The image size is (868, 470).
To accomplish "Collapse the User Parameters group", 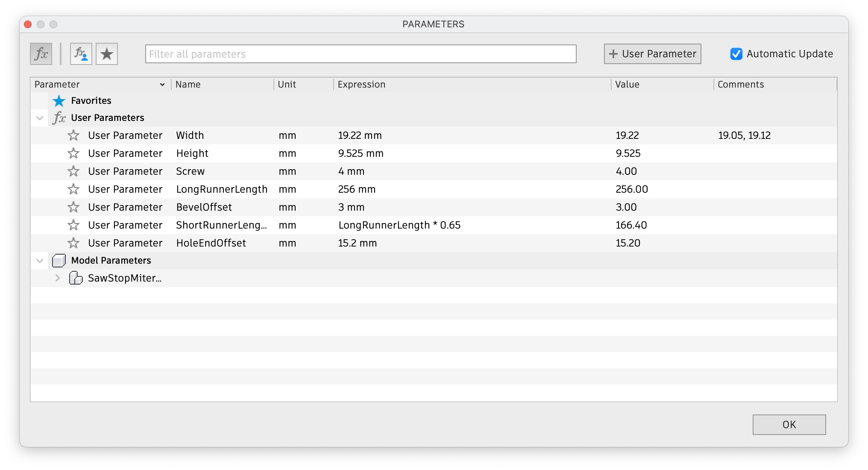I will pos(40,118).
